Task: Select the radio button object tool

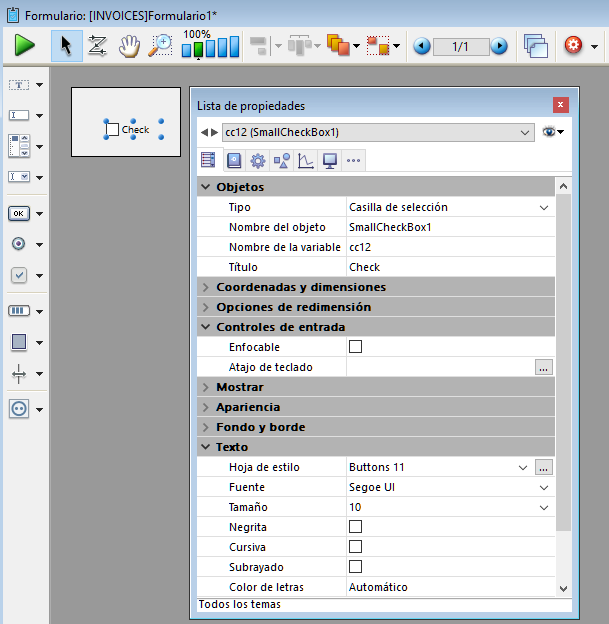Action: click(19, 244)
